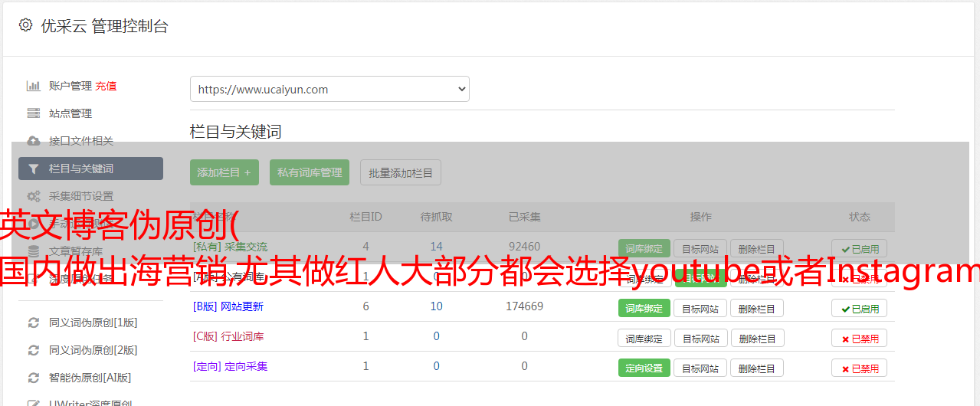Click the 已采集 value 92460
Viewport: 980px width, 406px height.
(524, 247)
